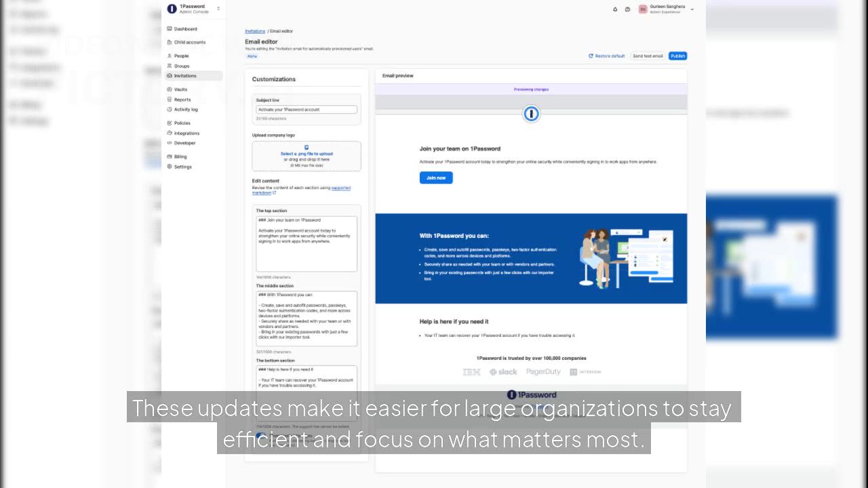The width and height of the screenshot is (868, 488).
Task: Click the Settings gear icon
Action: pyautogui.click(x=170, y=167)
